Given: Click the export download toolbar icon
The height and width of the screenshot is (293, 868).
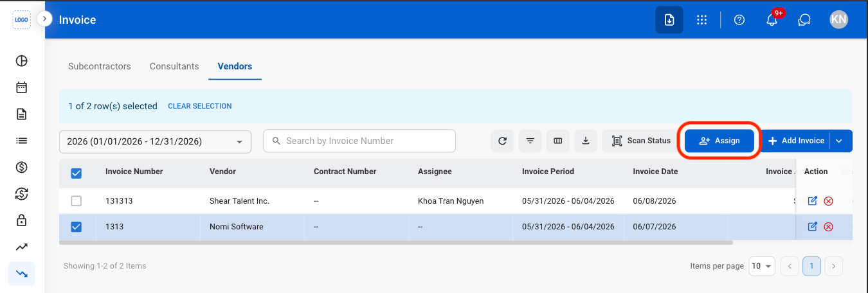Looking at the screenshot, I should pos(586,141).
